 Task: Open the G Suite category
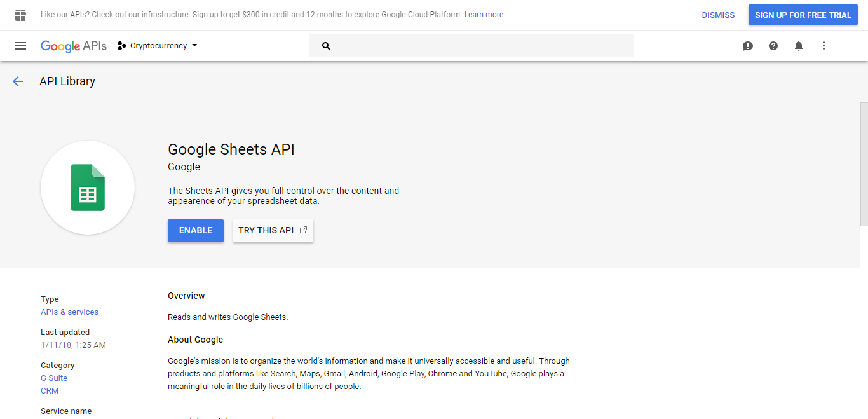[53, 378]
